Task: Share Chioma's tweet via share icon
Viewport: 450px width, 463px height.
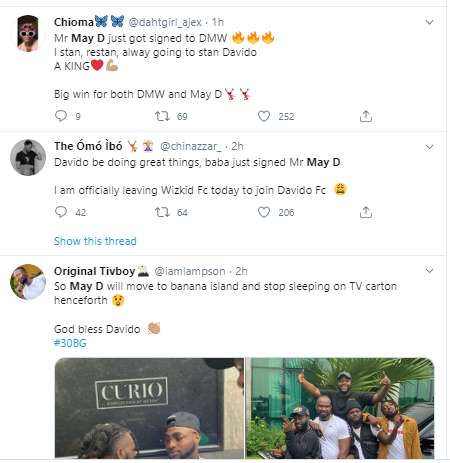Action: tap(366, 116)
